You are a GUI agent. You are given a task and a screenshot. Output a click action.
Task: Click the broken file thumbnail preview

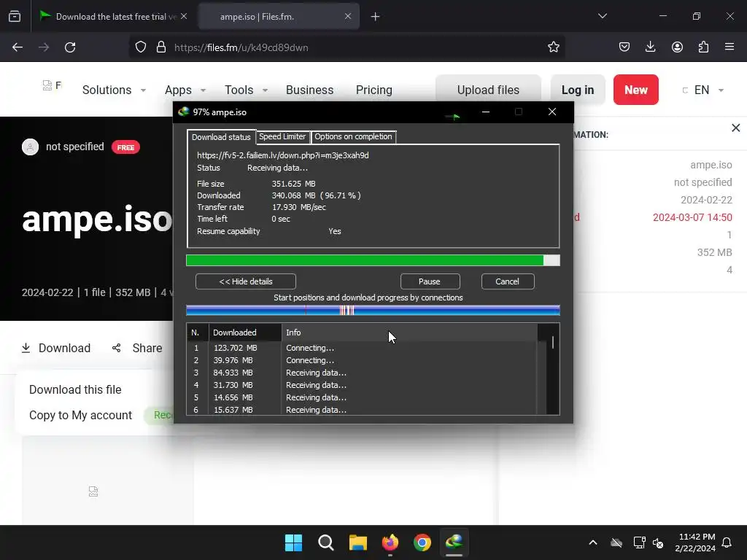(93, 491)
